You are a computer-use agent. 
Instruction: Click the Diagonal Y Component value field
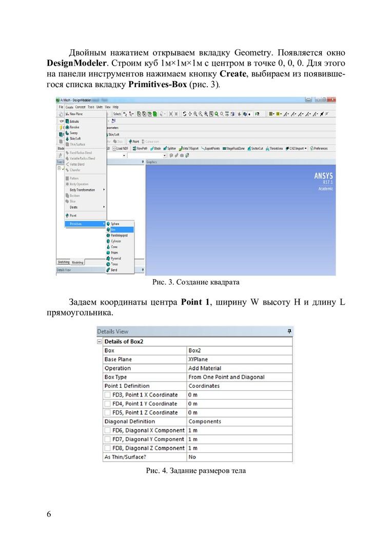click(239, 439)
